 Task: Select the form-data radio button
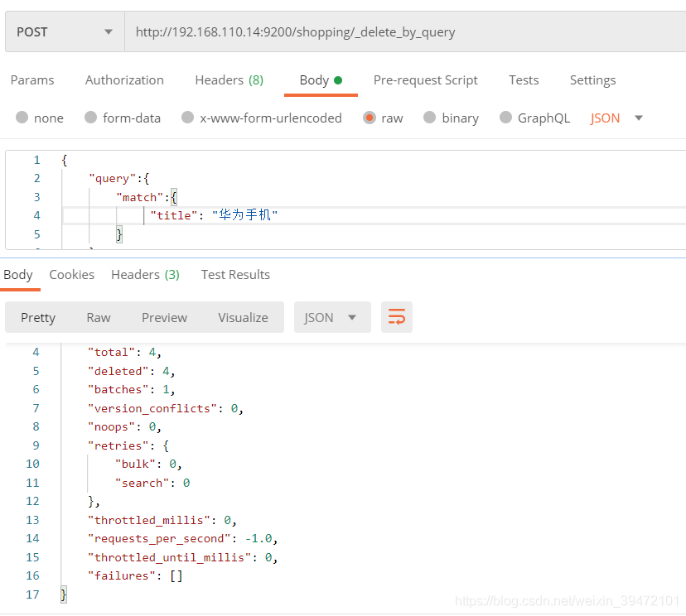[x=90, y=118]
